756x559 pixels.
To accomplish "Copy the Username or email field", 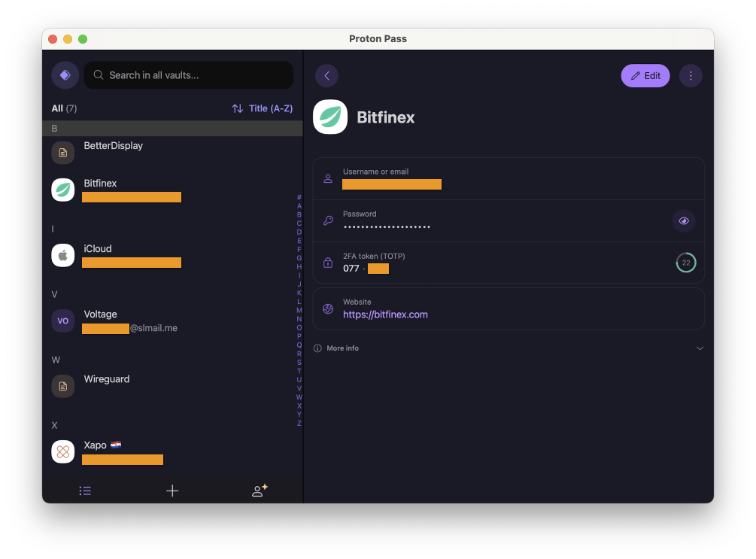I will coord(509,178).
